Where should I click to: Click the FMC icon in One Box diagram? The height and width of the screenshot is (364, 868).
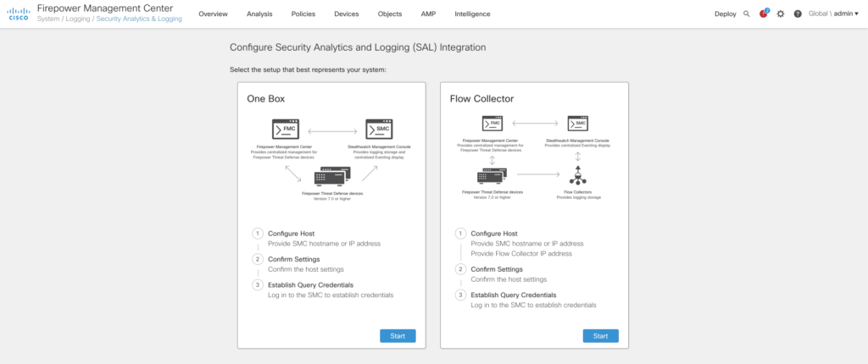click(286, 129)
